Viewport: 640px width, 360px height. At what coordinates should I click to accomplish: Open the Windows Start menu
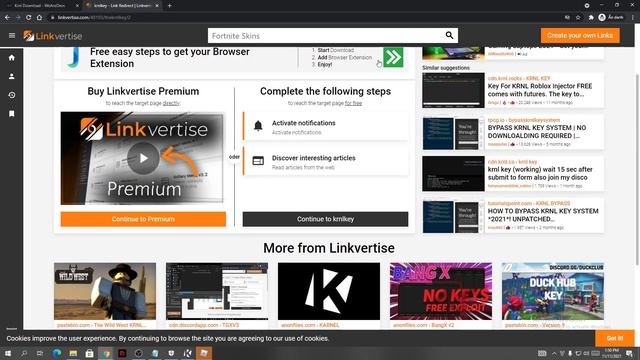pyautogui.click(x=7, y=353)
